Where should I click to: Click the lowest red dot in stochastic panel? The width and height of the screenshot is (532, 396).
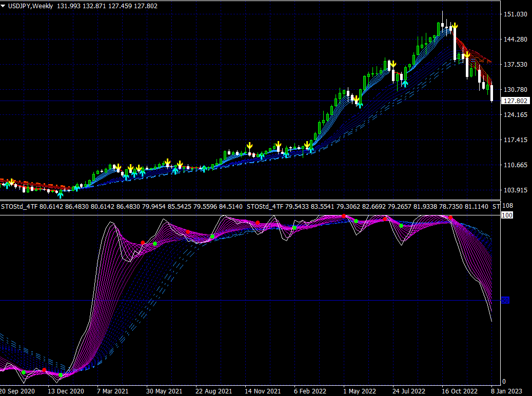coord(44,370)
